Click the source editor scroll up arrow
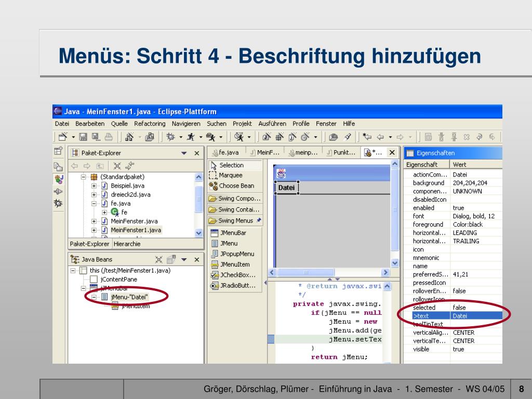 coord(387,286)
